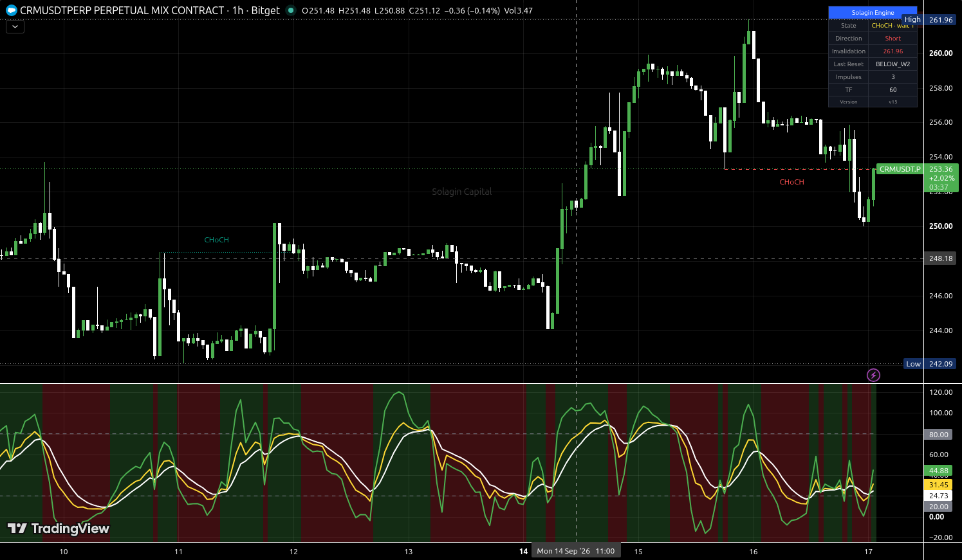Collapse the indicator legend with the chevron
This screenshot has width=962, height=560.
pos(15,26)
